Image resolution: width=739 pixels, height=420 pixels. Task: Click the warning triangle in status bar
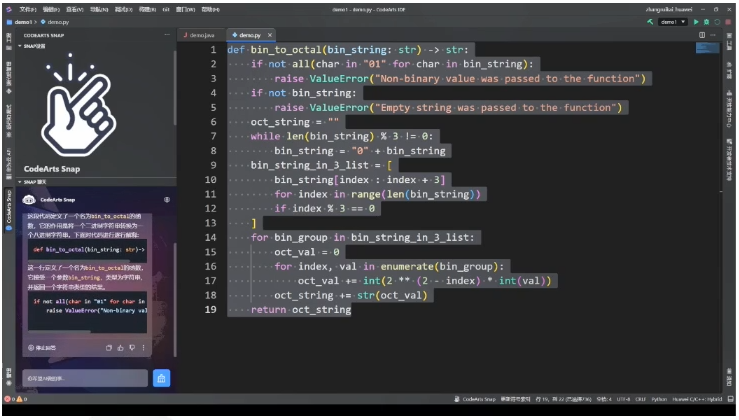(x=19, y=399)
